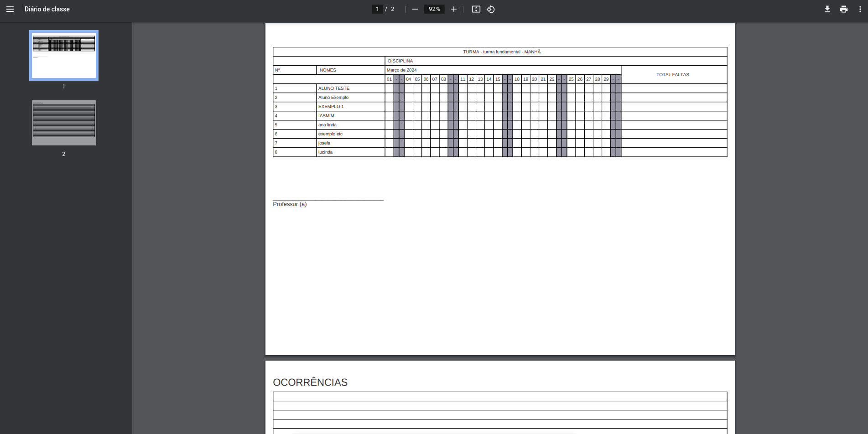868x434 pixels.
Task: Print the Diário de classe document
Action: (x=844, y=9)
